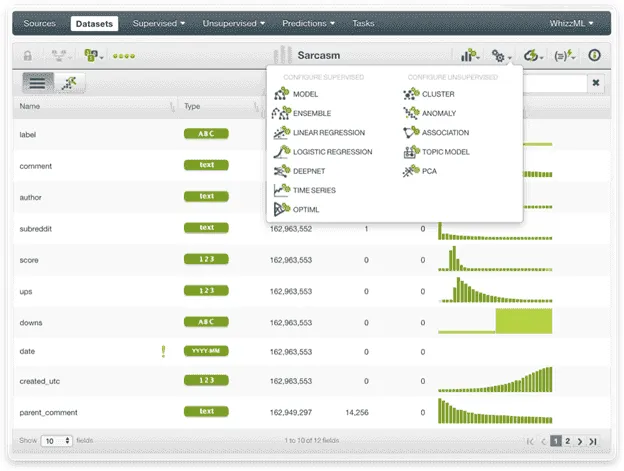Click the ABC type badge for label
Viewport: 624px width, 471px height.
[x=206, y=134]
